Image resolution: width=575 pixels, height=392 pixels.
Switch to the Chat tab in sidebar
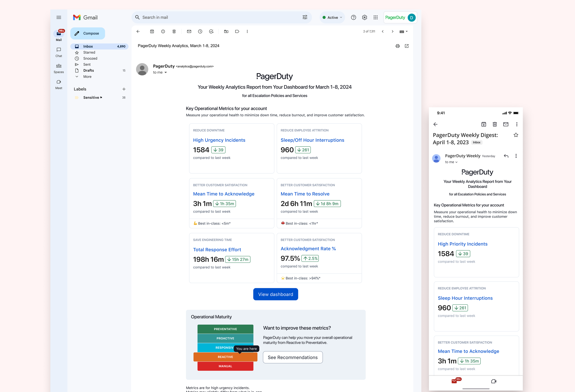59,52
